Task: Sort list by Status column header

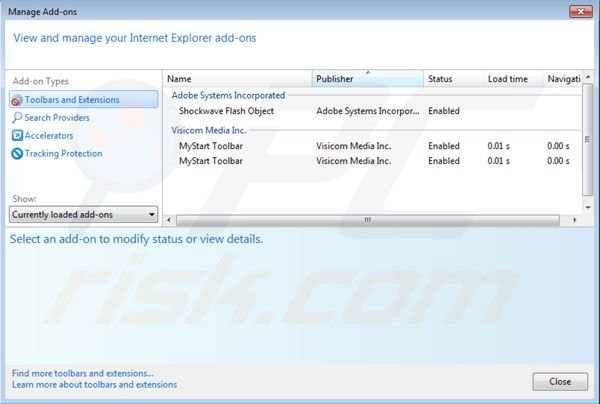Action: (453, 79)
